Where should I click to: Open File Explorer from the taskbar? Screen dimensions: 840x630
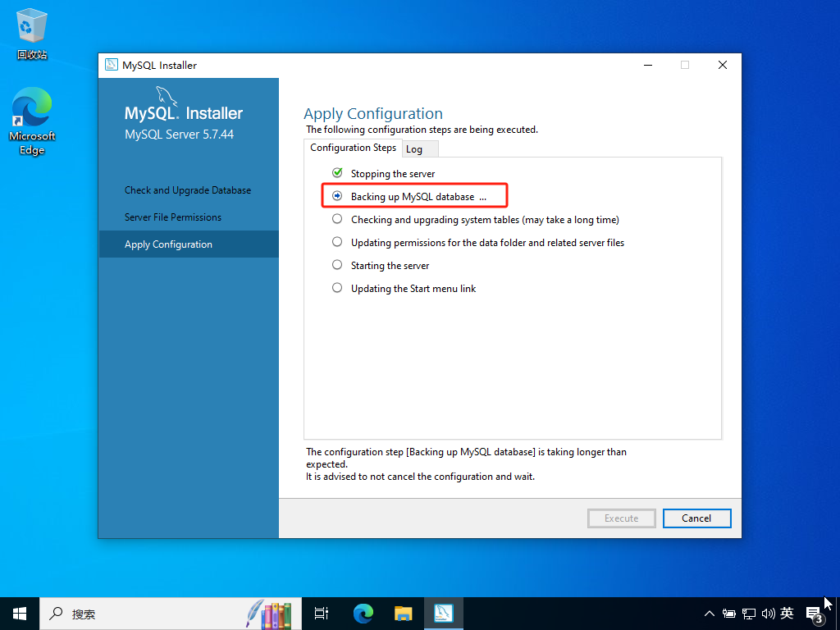click(403, 613)
